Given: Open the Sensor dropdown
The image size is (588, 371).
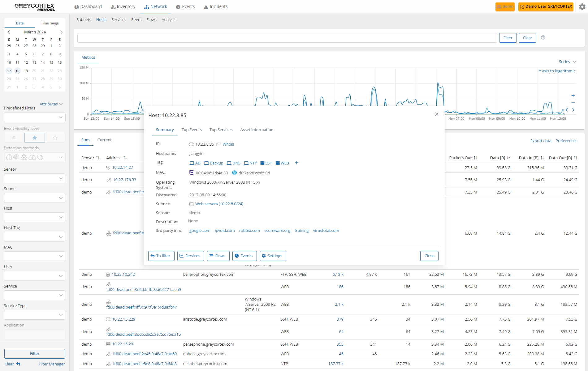Looking at the screenshot, I should pos(34,178).
